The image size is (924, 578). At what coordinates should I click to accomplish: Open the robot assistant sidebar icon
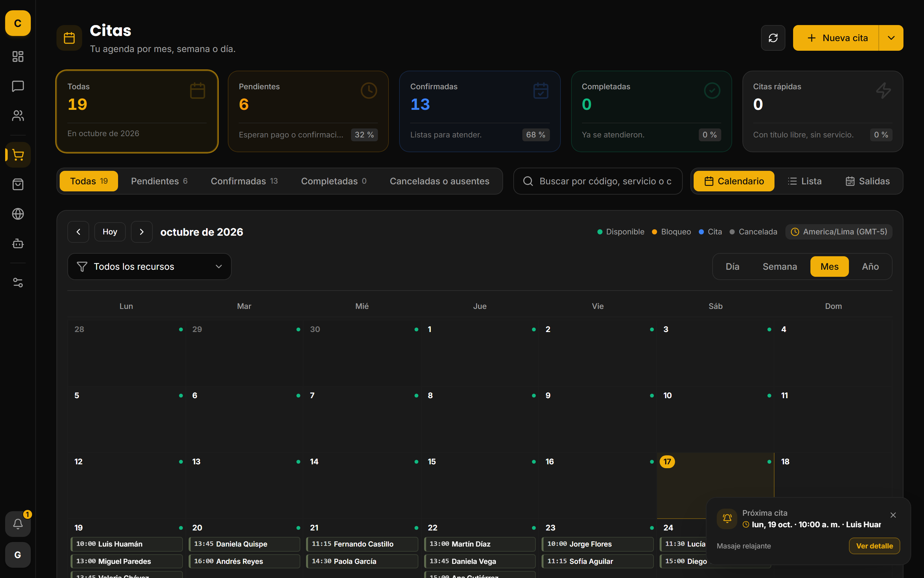pyautogui.click(x=18, y=243)
